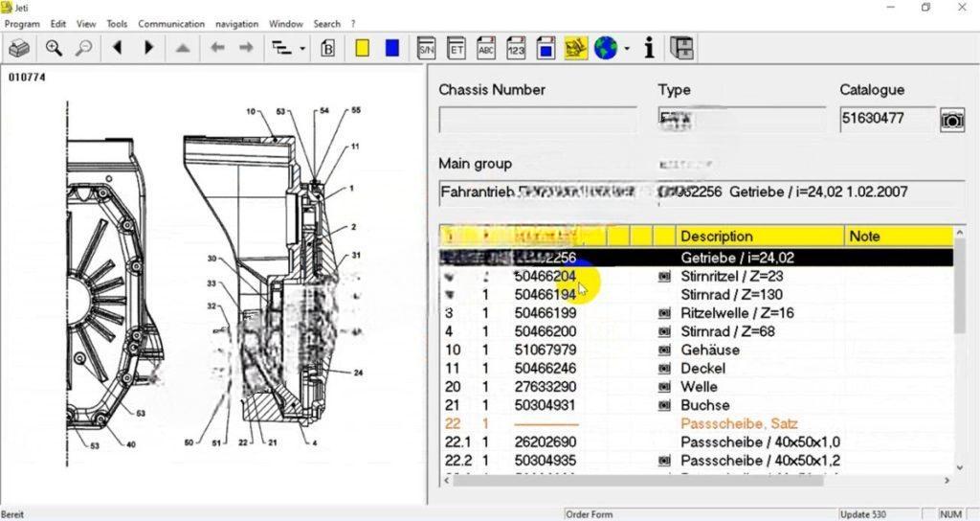Click the S/N serial number search icon
Image resolution: width=980 pixels, height=521 pixels.
(x=427, y=48)
